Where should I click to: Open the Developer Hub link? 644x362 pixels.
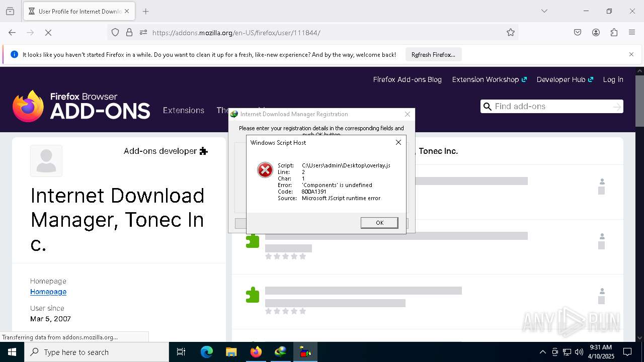click(565, 79)
